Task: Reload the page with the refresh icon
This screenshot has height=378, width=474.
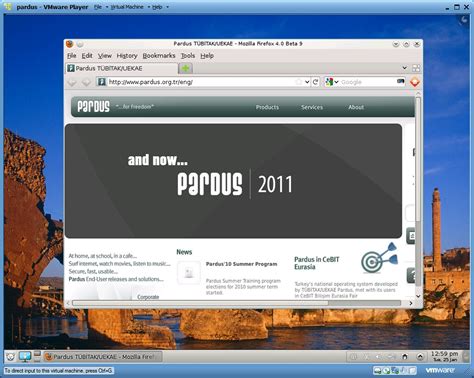Action: [316, 82]
